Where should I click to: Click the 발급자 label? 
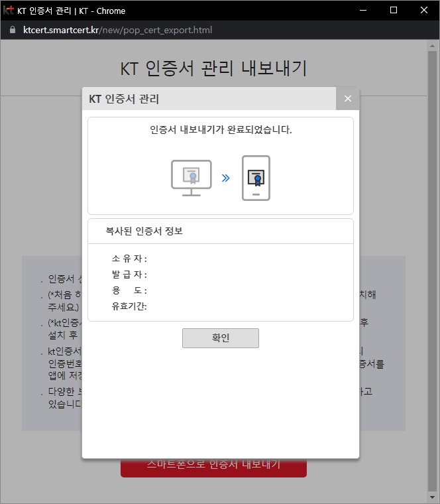pyautogui.click(x=129, y=275)
